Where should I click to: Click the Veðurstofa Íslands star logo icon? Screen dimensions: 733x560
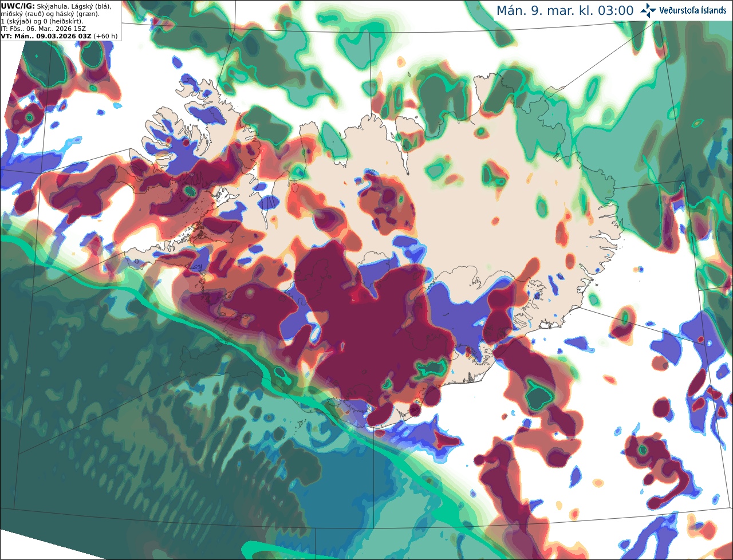tap(648, 10)
